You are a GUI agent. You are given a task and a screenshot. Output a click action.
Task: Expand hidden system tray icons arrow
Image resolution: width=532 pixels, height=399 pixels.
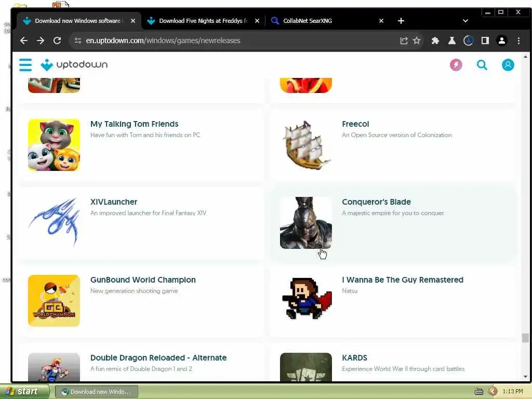(493, 392)
